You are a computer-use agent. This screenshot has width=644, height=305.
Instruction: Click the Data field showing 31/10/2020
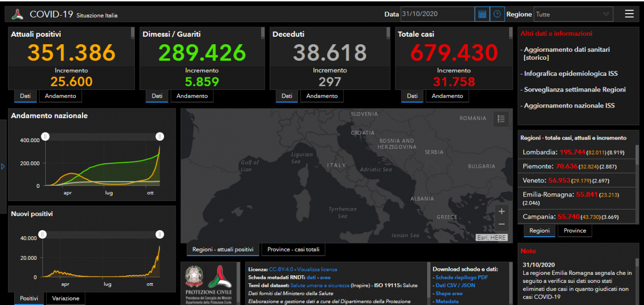[x=437, y=14]
